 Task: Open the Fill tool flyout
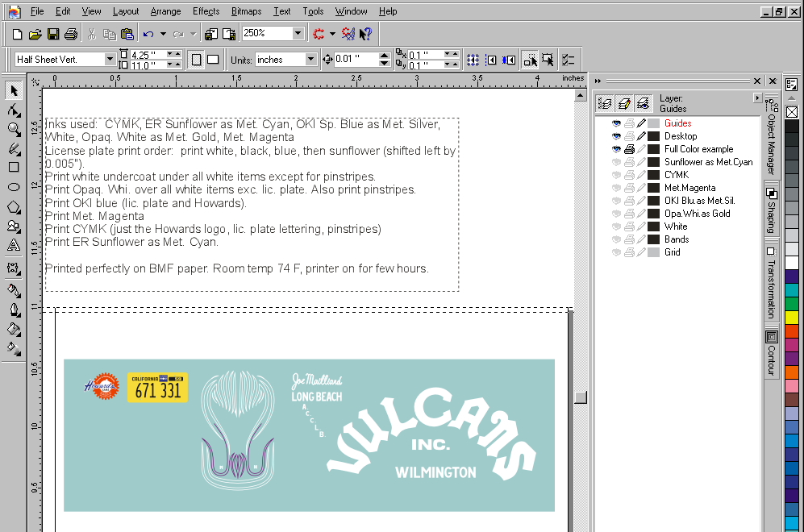[14, 330]
